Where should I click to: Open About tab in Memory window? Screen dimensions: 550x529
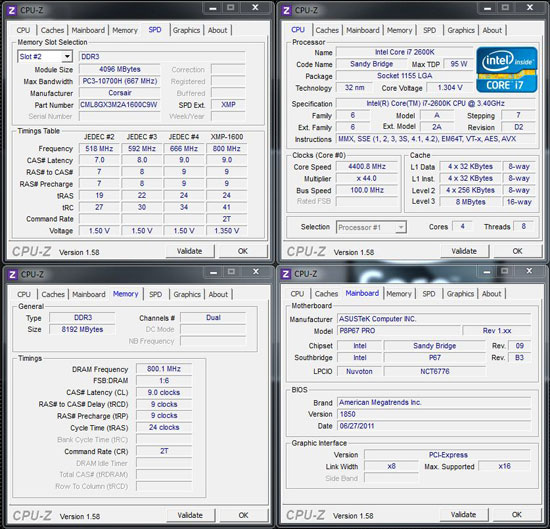coord(218,294)
